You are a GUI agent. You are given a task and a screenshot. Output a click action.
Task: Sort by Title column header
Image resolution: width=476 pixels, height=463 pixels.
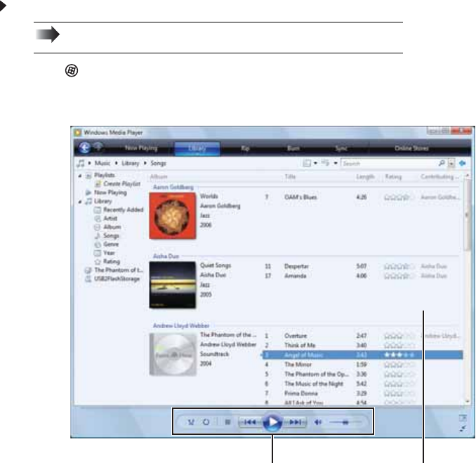click(290, 176)
